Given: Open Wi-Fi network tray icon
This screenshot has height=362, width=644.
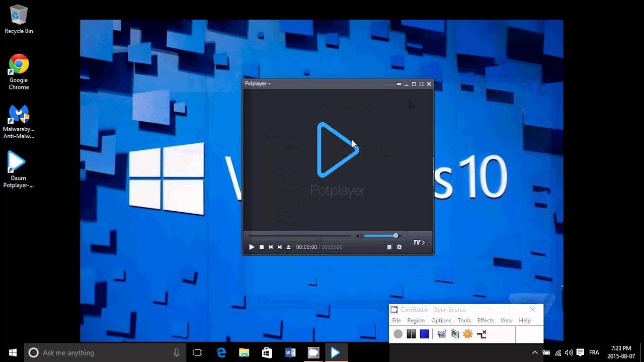Looking at the screenshot, I should pos(558,352).
